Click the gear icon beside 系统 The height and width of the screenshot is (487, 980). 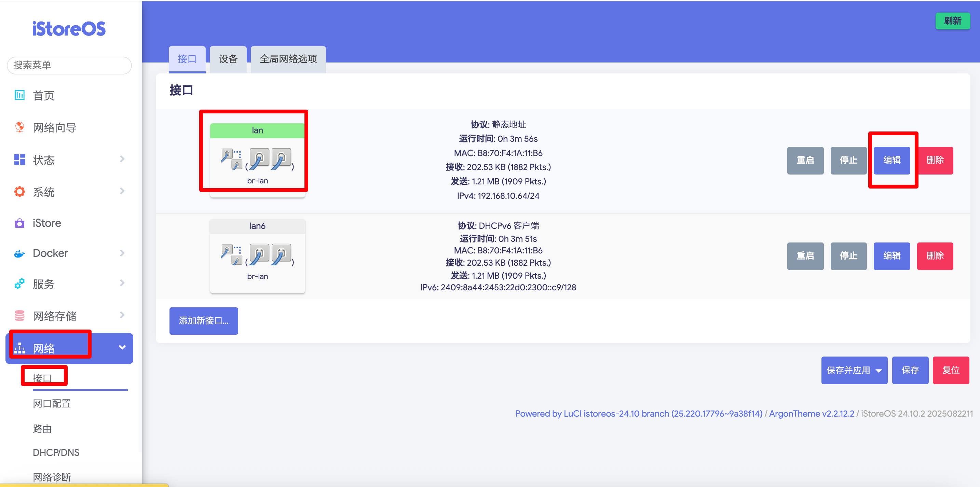click(x=19, y=192)
